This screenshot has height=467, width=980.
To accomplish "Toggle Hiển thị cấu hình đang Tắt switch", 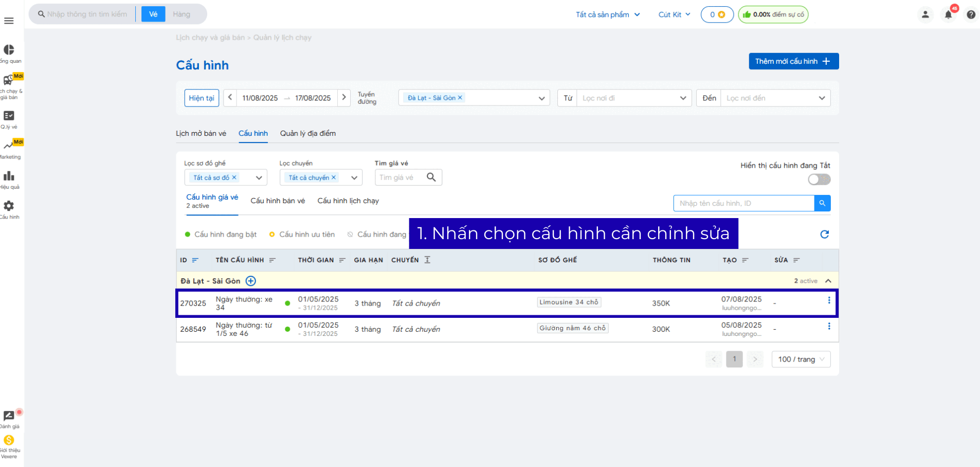I will click(x=819, y=179).
